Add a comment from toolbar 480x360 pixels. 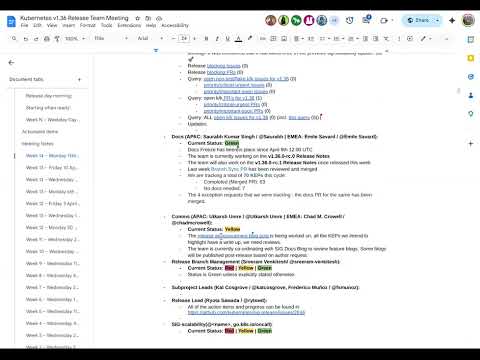click(x=273, y=39)
